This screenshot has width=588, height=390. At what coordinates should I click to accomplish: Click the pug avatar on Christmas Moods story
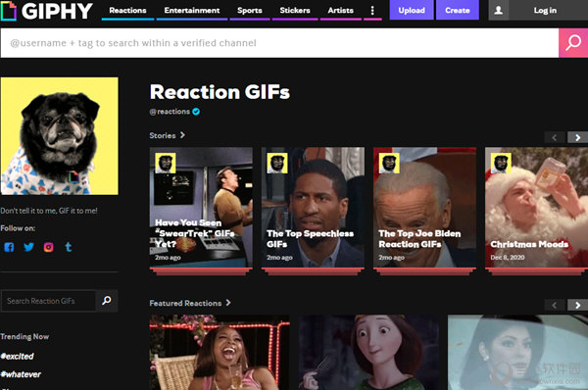pos(501,163)
